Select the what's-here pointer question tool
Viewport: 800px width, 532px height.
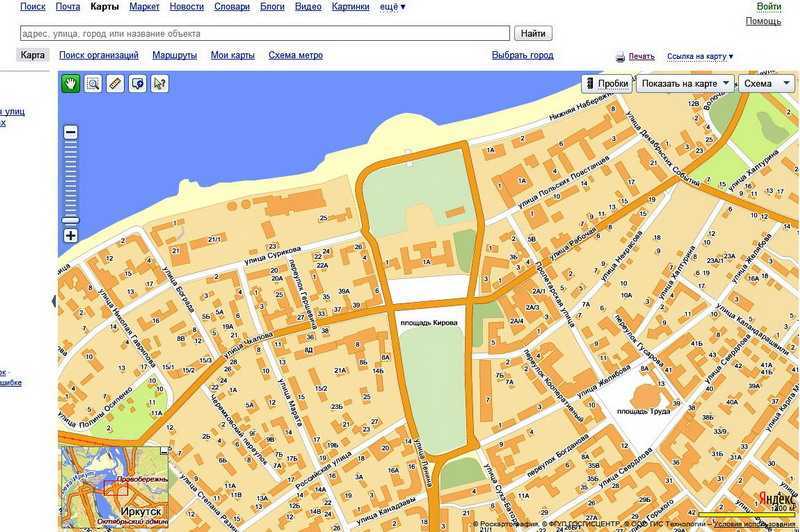point(160,84)
